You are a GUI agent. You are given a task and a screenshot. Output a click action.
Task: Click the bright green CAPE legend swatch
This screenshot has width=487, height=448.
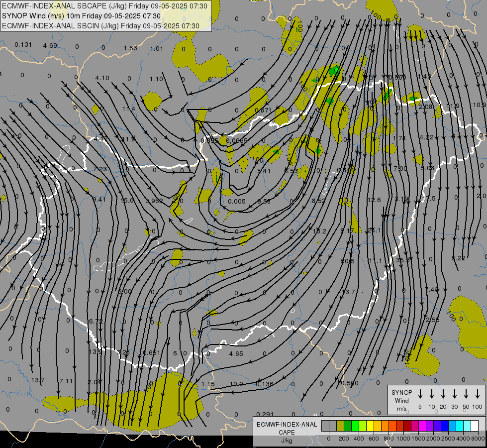tap(355, 426)
